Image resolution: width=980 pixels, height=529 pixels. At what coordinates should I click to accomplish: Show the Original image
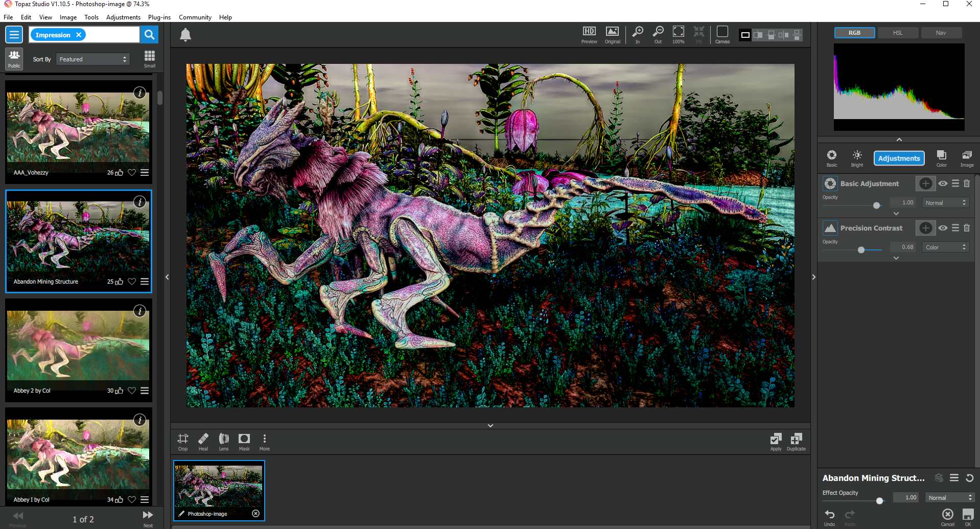pyautogui.click(x=612, y=35)
